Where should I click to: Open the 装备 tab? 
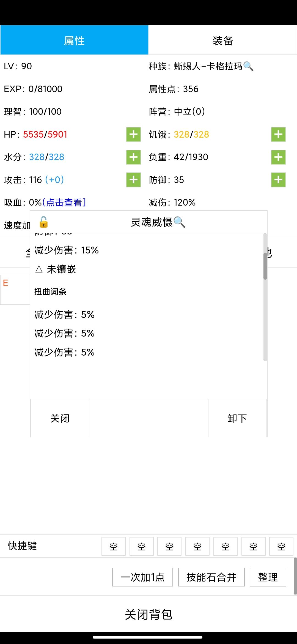coord(223,40)
